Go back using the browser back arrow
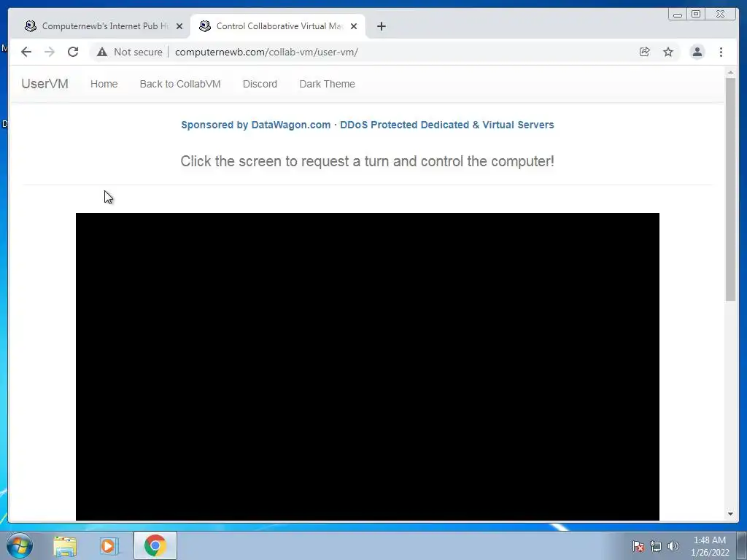The width and height of the screenshot is (747, 560). click(26, 52)
